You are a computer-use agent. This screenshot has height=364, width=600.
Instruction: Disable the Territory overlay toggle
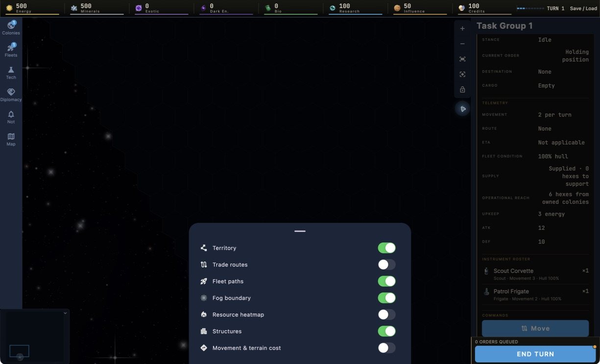click(x=386, y=248)
